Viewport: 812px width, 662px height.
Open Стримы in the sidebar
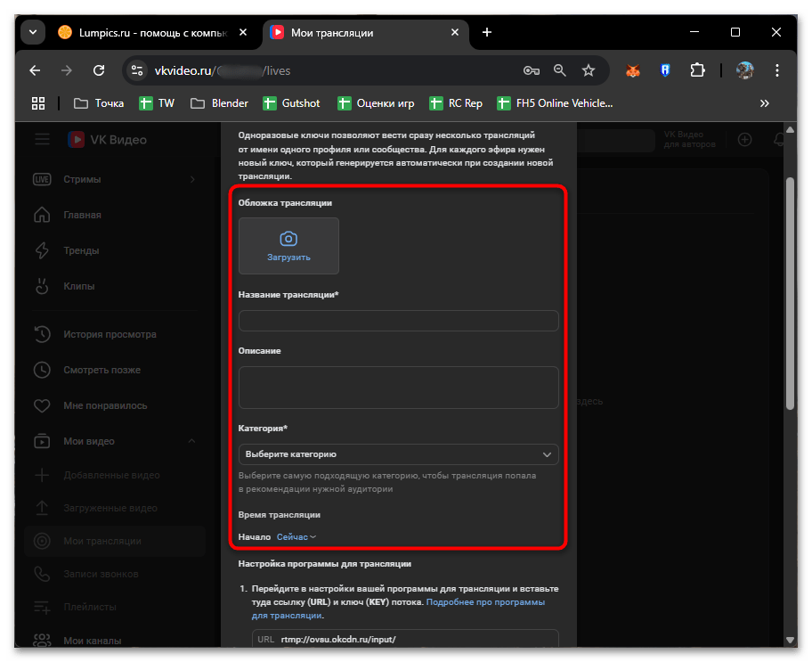click(82, 179)
